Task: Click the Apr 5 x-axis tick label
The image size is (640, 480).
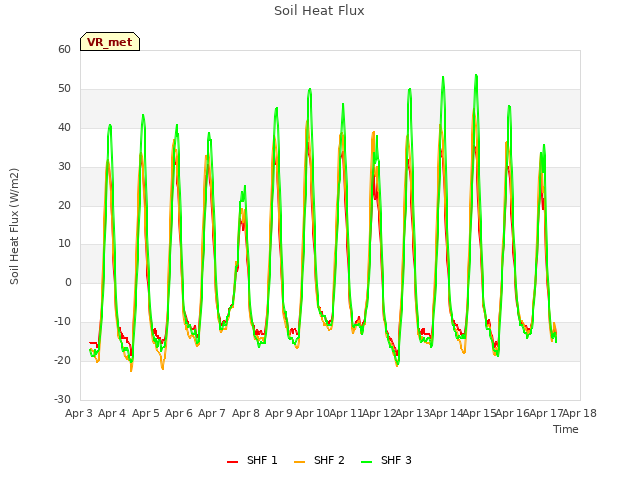Action: pyautogui.click(x=146, y=413)
